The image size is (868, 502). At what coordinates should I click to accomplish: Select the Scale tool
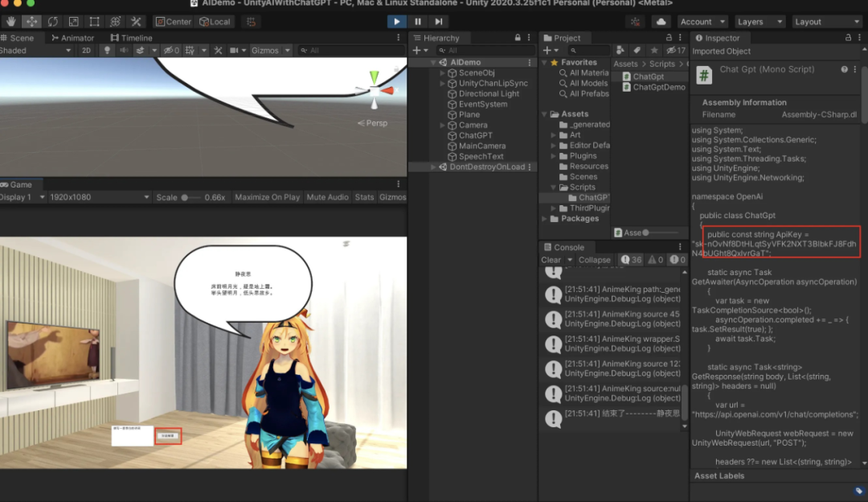click(74, 22)
